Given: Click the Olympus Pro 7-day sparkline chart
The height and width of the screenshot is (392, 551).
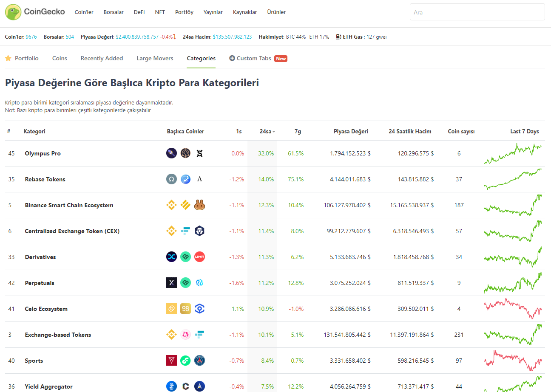Looking at the screenshot, I should (x=513, y=154).
